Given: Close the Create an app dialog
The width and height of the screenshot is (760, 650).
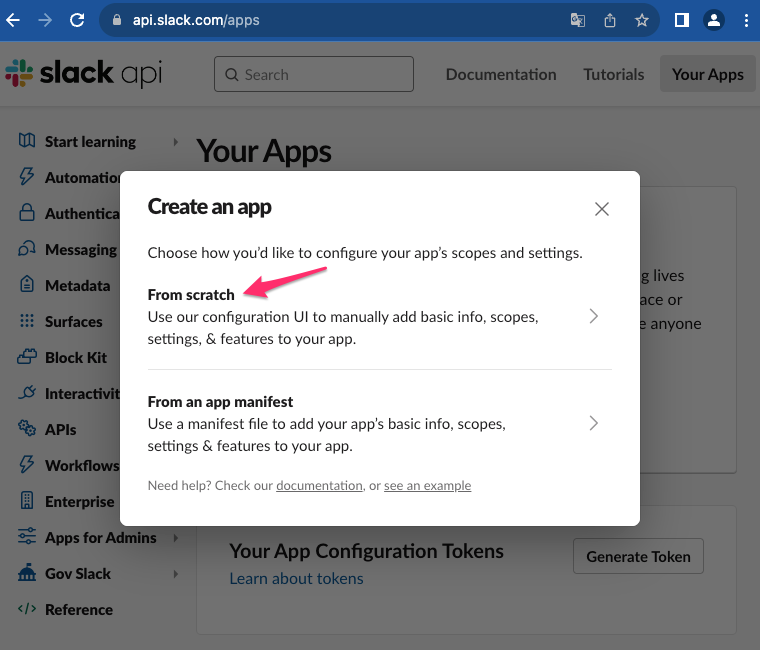Looking at the screenshot, I should pyautogui.click(x=602, y=209).
